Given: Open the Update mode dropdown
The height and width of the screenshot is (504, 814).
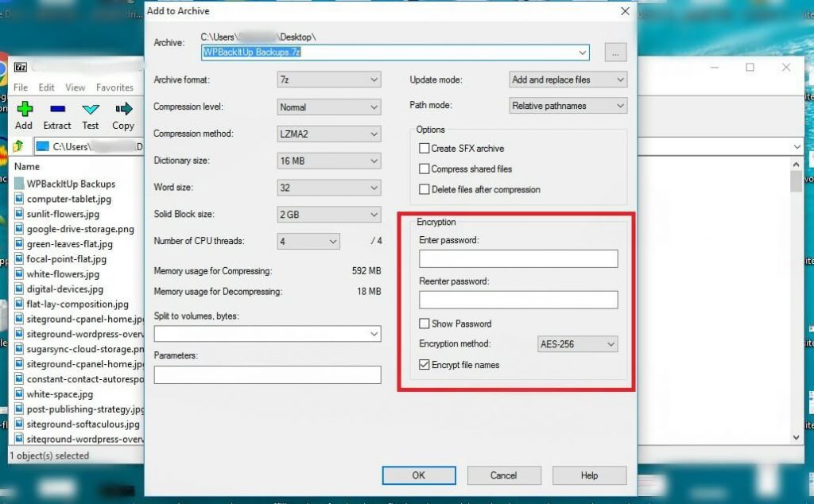Looking at the screenshot, I should 568,79.
